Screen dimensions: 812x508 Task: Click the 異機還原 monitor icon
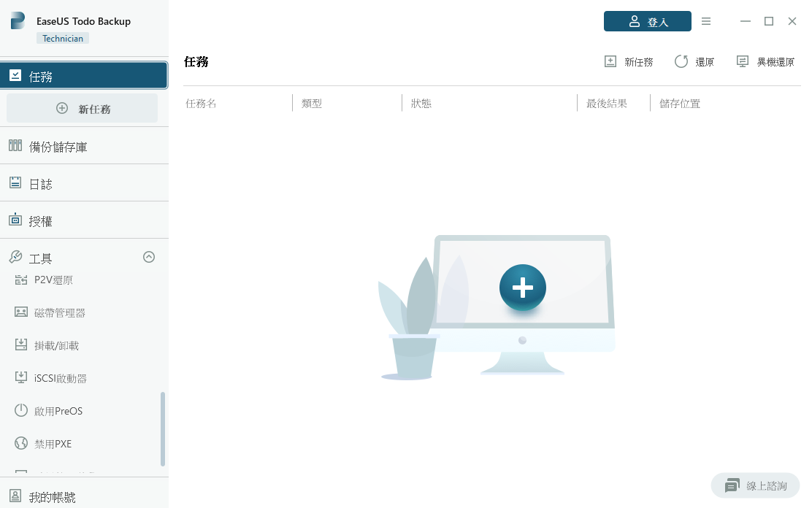(743, 61)
